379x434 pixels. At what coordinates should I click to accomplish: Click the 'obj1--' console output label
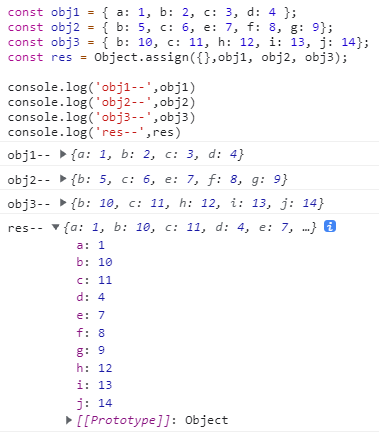coord(29,155)
